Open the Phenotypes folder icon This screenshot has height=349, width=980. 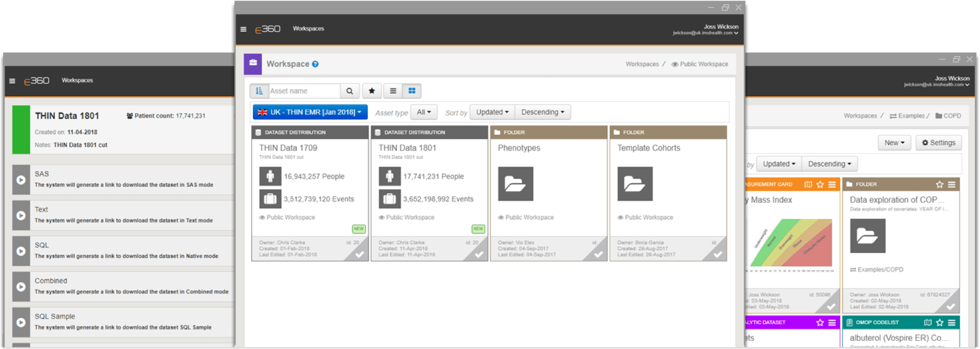tap(516, 184)
